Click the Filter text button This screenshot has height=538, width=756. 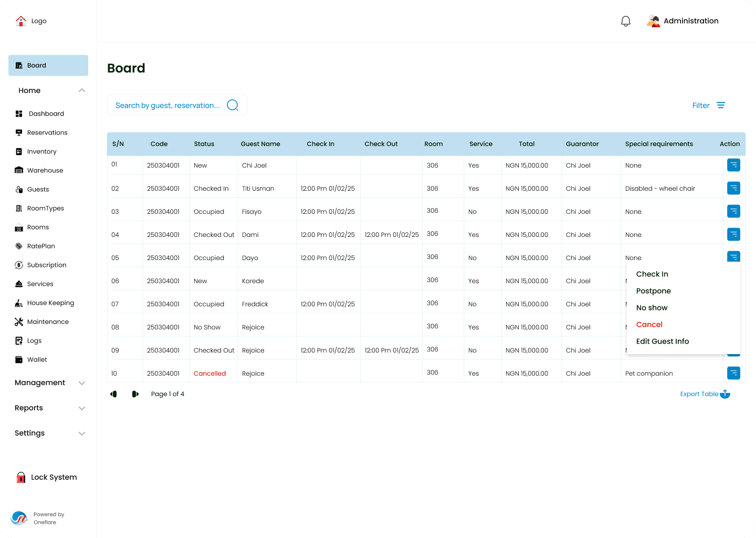tap(700, 105)
